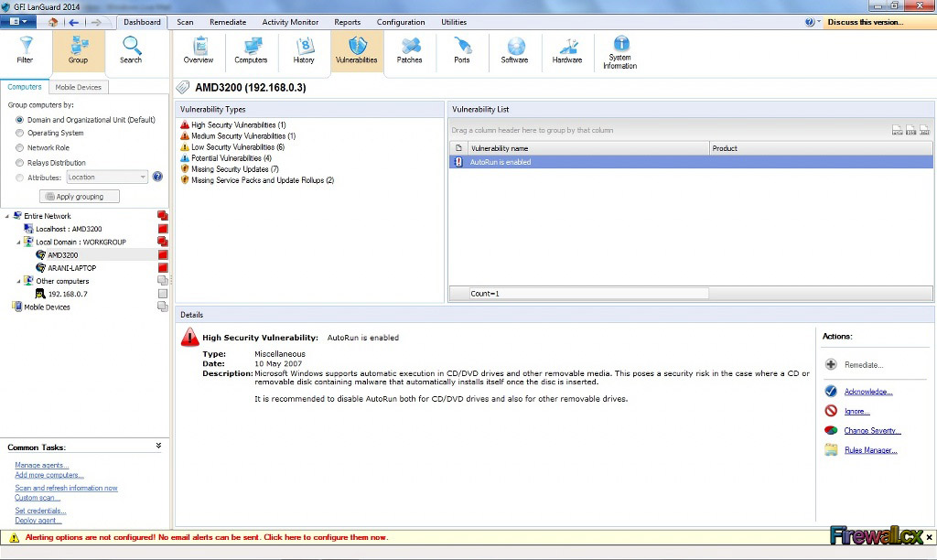Viewport: 937px width, 560px height.
Task: Click the Add more computers link
Action: [x=49, y=475]
